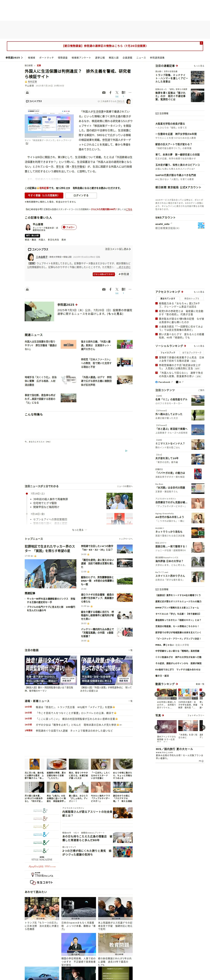Open commenter 三木由希子 profile link

click(42, 257)
